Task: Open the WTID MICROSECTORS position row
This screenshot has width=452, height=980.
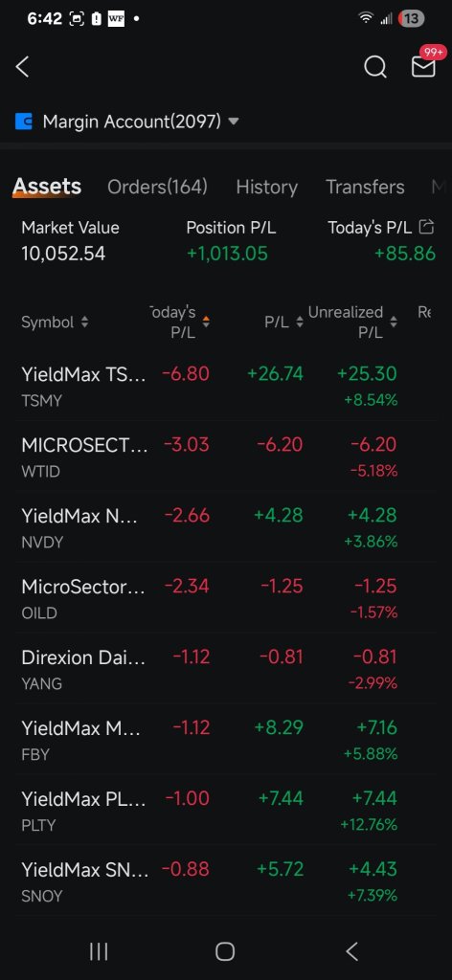Action: [226, 457]
